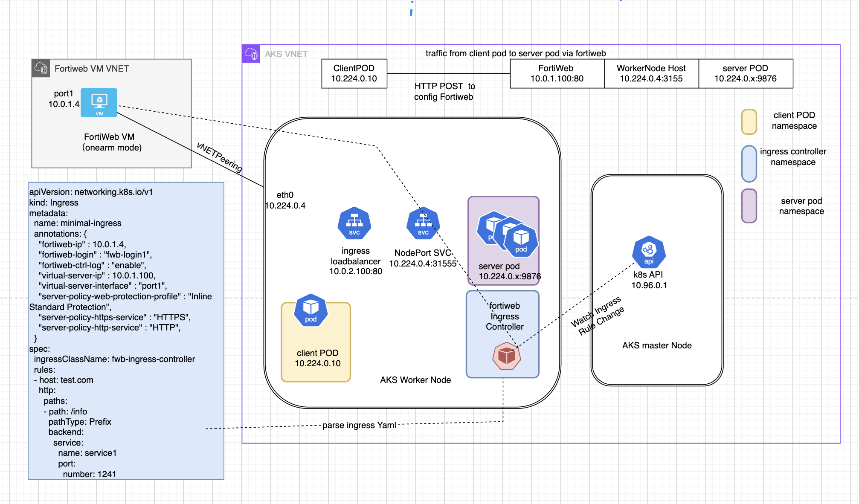Select the red ingress controller container icon
Image resolution: width=859 pixels, height=504 pixels.
[506, 356]
